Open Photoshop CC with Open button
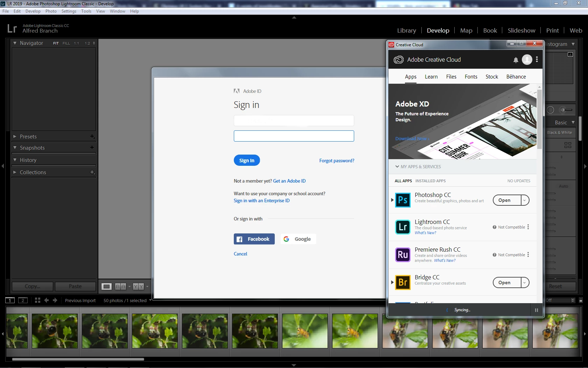588x368 pixels. pyautogui.click(x=507, y=200)
